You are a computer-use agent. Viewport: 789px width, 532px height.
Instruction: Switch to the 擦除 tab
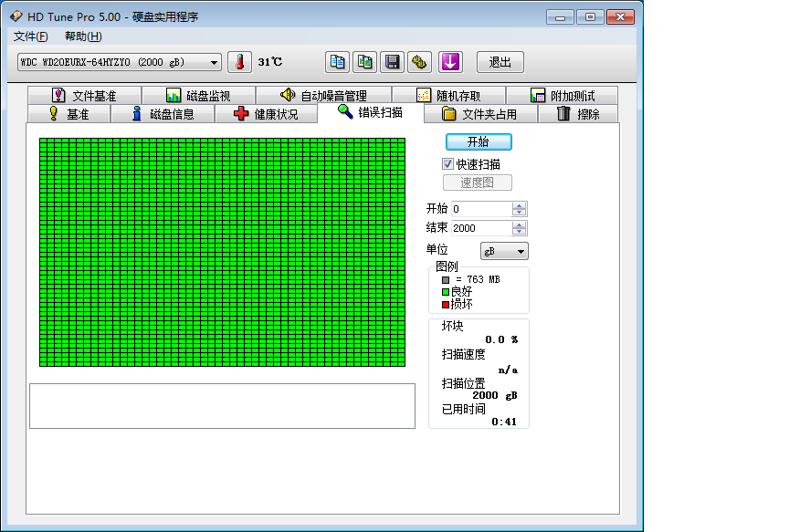tap(578, 114)
